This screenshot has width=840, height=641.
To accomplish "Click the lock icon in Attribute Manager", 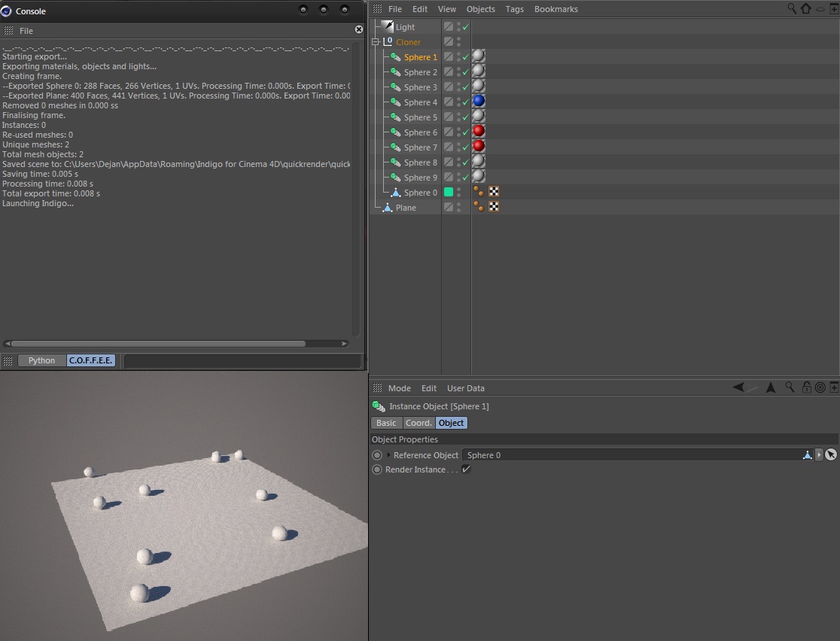I will pyautogui.click(x=806, y=387).
